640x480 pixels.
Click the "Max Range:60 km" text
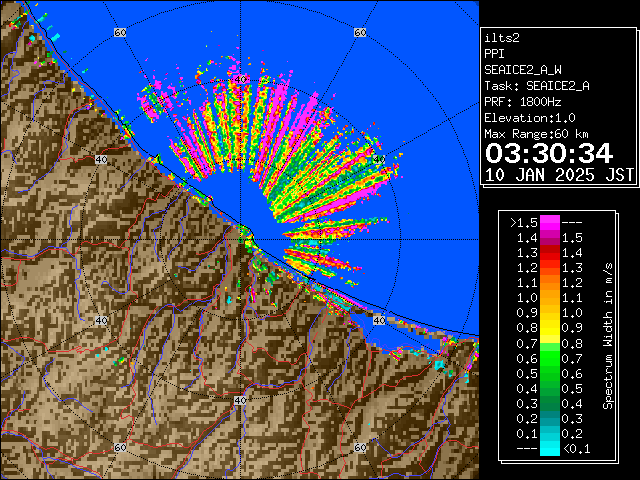(x=536, y=134)
